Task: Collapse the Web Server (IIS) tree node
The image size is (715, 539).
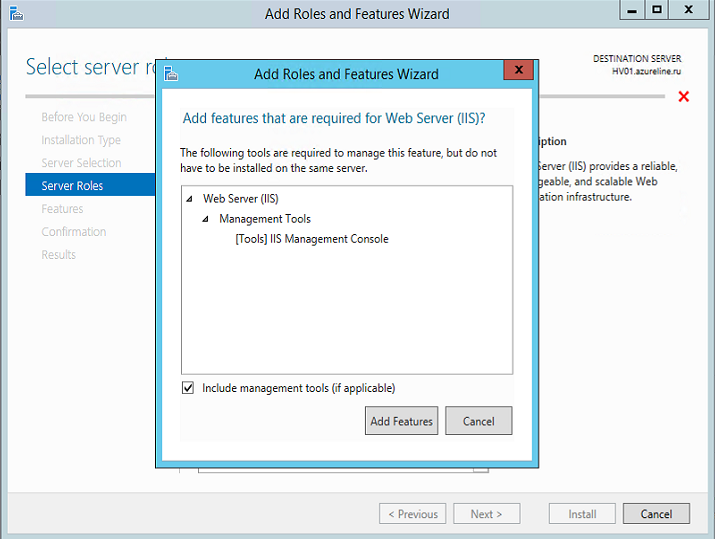Action: (x=190, y=199)
